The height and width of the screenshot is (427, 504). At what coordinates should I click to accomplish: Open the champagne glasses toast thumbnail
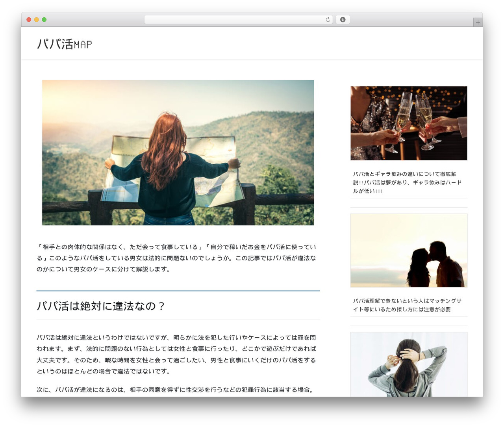click(x=409, y=123)
